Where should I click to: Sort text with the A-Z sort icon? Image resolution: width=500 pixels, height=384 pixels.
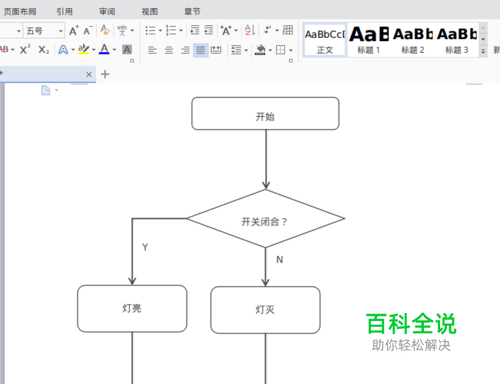coord(250,30)
